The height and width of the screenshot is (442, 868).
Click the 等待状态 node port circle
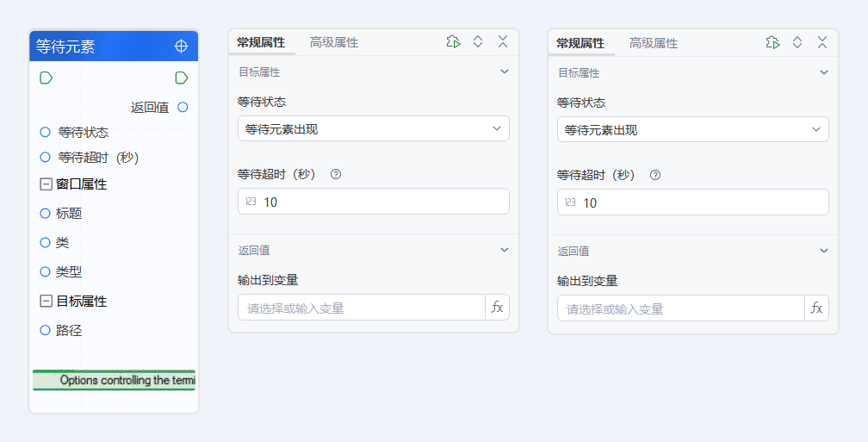[x=46, y=133]
